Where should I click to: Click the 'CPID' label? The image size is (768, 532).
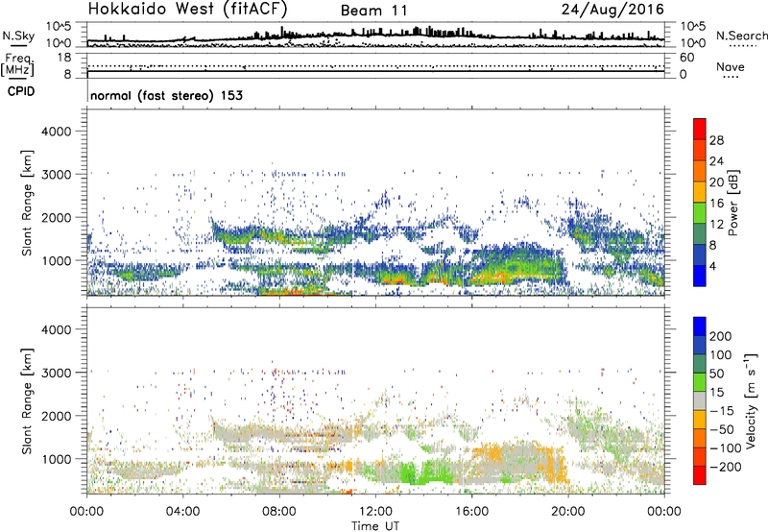point(21,91)
